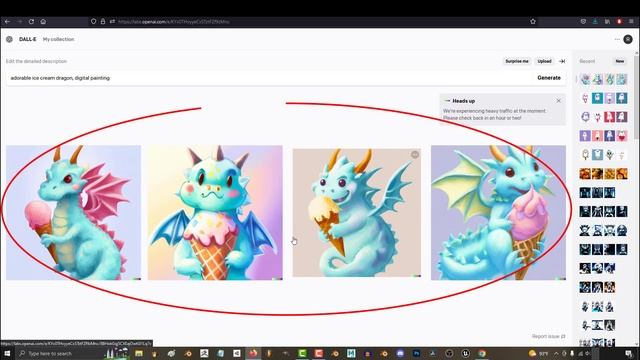640x360 pixels.
Task: Open the DALL-E home tab
Action: [27, 39]
